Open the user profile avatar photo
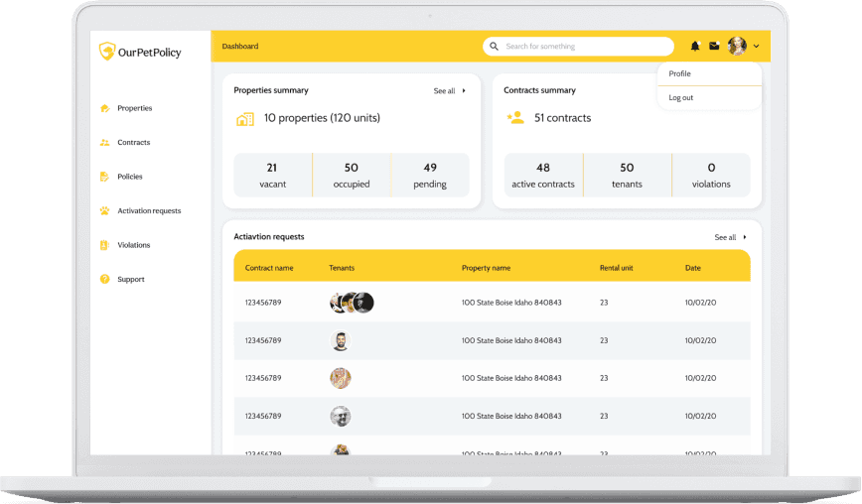The image size is (862, 504). (x=737, y=46)
